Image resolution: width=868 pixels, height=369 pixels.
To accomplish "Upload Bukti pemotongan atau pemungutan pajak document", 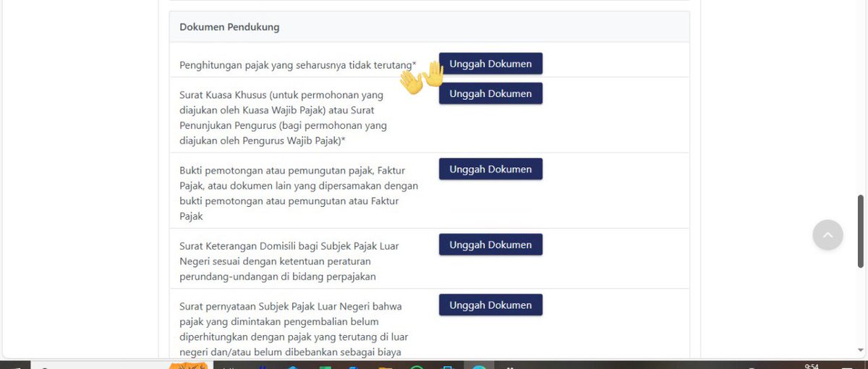I will (x=490, y=169).
